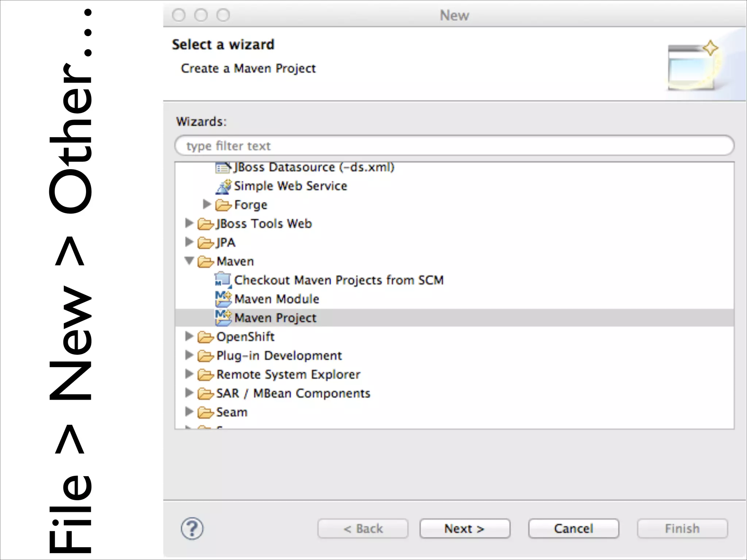The width and height of the screenshot is (747, 560).
Task: Click the Seam folder icon
Action: coord(205,412)
